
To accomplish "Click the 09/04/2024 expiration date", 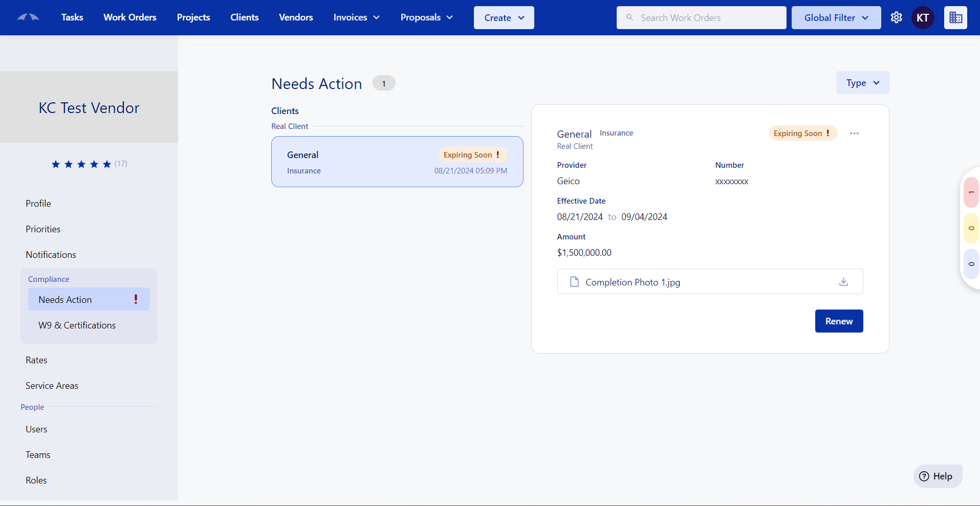I will pyautogui.click(x=644, y=217).
